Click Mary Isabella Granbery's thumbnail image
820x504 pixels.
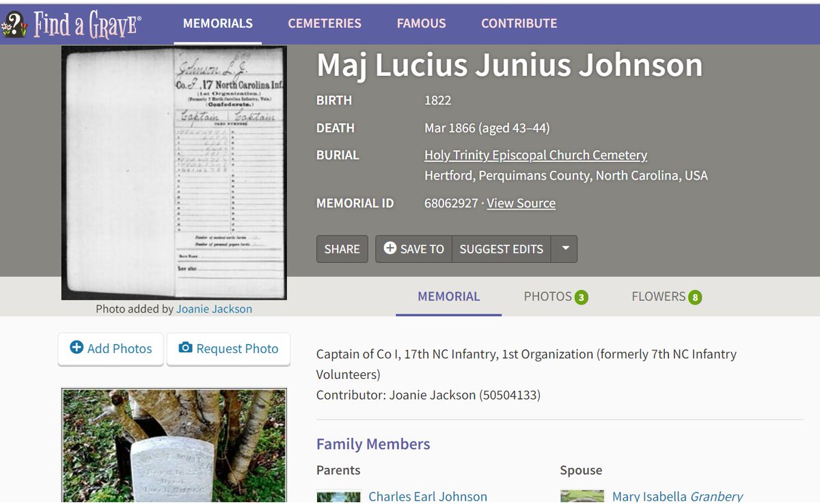tap(582, 496)
